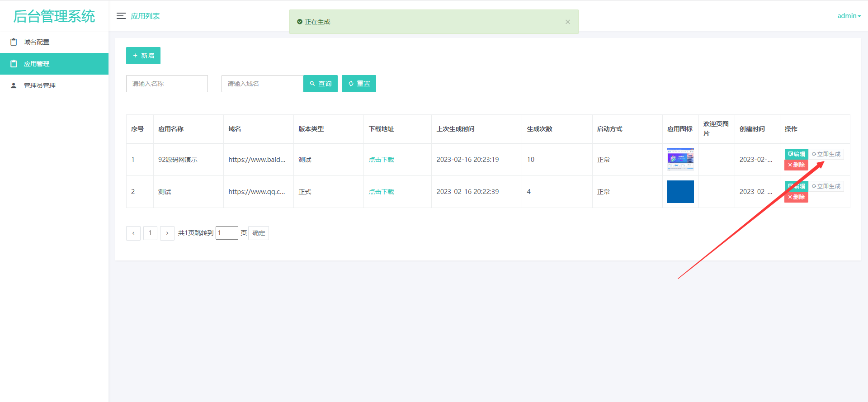Viewport: 868px width, 402px height.
Task: Open 域名配置 in the sidebar
Action: point(37,42)
